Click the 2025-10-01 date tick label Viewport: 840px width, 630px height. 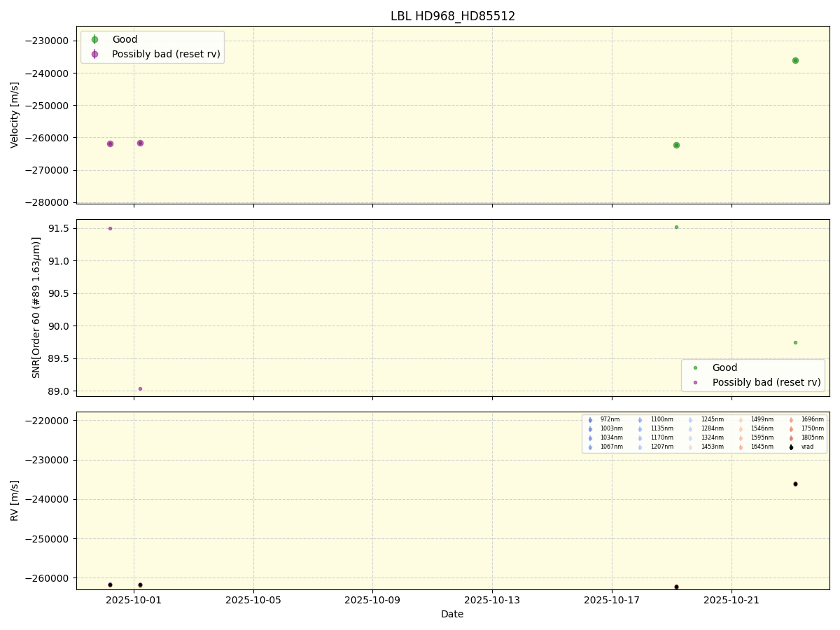(x=134, y=600)
